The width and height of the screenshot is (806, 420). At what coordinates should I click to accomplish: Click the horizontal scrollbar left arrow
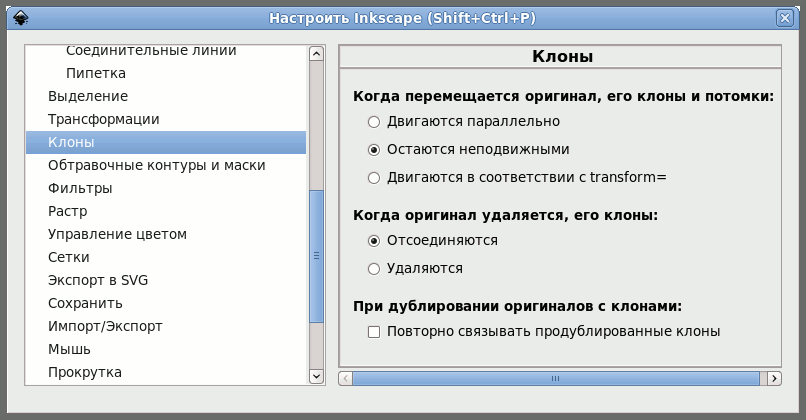pyautogui.click(x=345, y=379)
